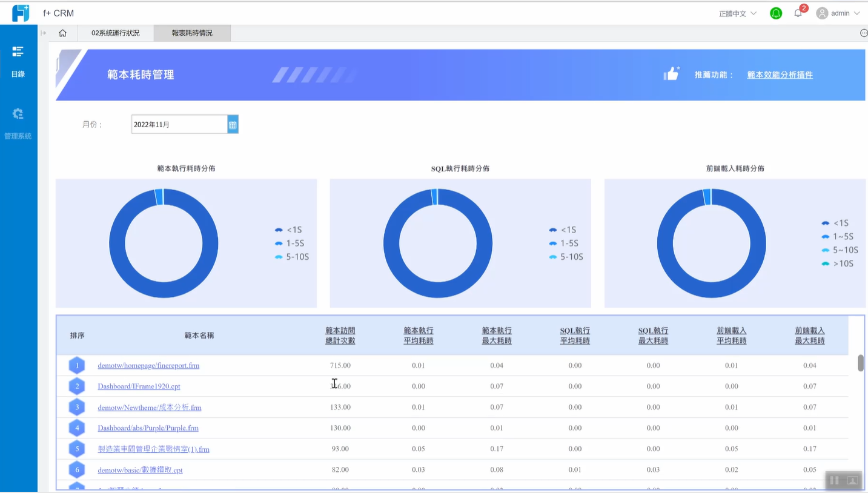The height and width of the screenshot is (493, 868).
Task: Sort by SQL執行最大耗時 column header
Action: tap(653, 336)
